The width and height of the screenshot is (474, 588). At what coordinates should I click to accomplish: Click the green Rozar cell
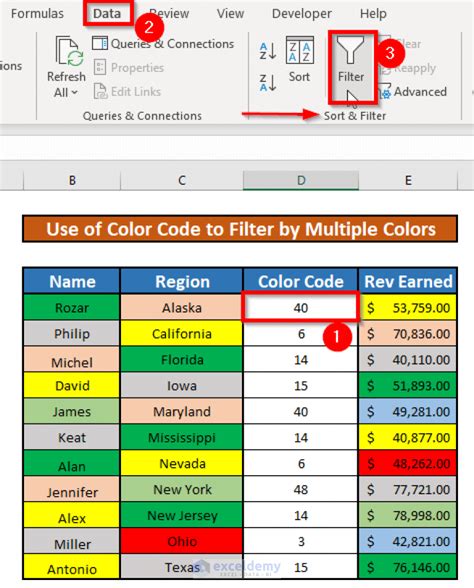72,308
